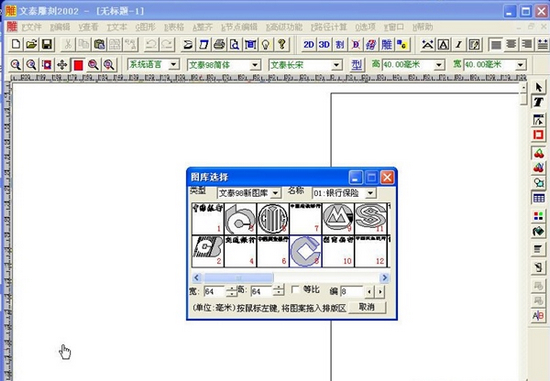Click the printer icon to print
This screenshot has height=381, width=550.
pos(219,44)
